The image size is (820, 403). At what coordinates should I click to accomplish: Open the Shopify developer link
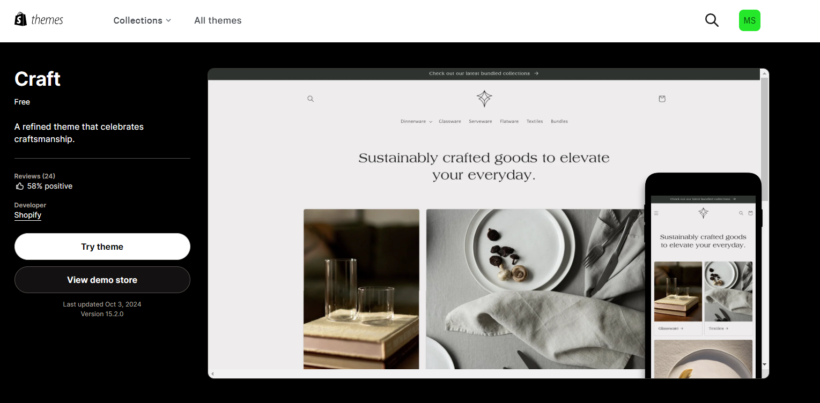pos(28,215)
